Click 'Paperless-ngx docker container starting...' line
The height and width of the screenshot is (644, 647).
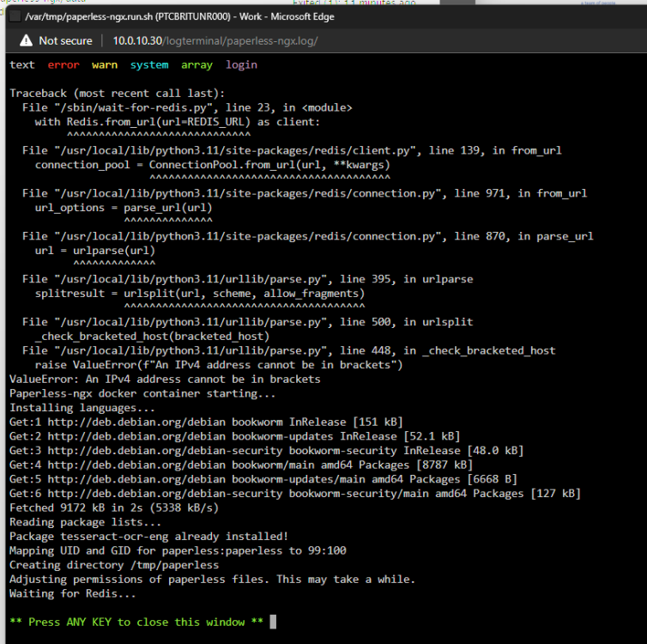click(x=142, y=393)
